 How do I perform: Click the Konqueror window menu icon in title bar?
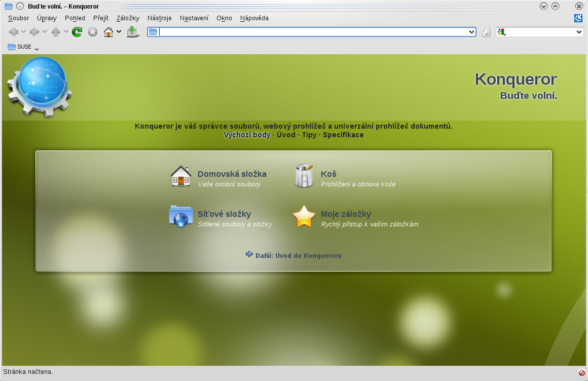[8, 6]
